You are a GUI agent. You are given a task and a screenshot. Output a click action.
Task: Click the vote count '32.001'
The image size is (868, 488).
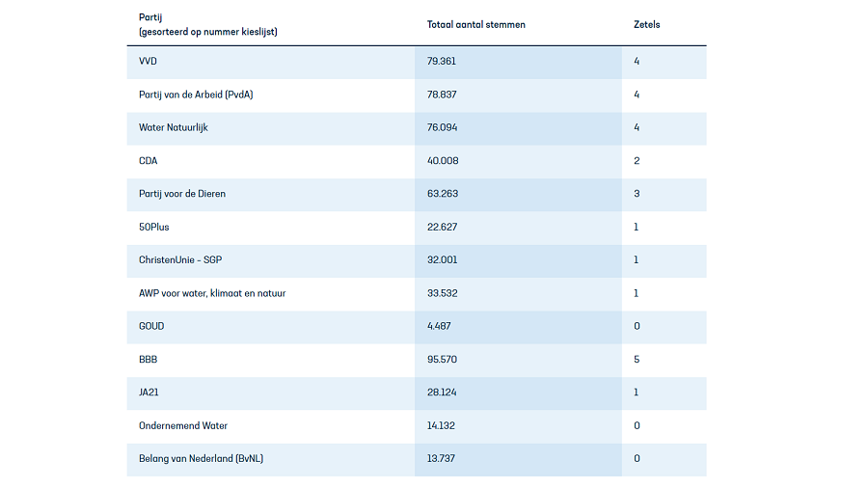pos(443,260)
